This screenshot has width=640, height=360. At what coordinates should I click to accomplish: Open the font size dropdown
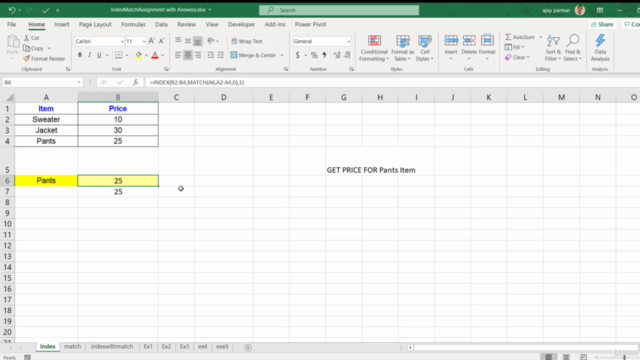(144, 41)
